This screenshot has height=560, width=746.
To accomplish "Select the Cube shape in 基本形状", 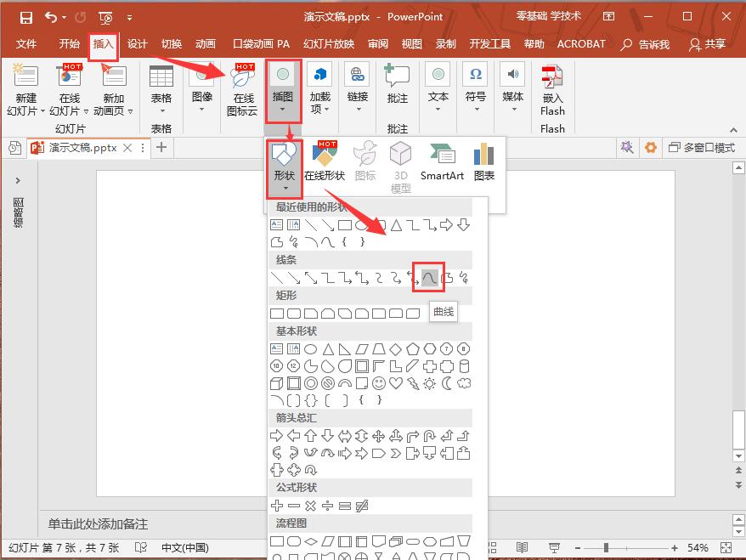I will click(277, 383).
